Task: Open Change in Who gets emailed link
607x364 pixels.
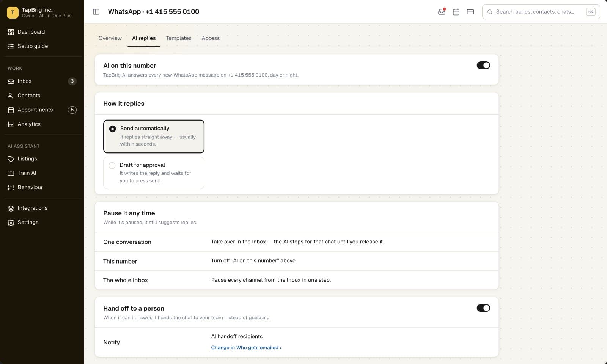Action: (246, 348)
